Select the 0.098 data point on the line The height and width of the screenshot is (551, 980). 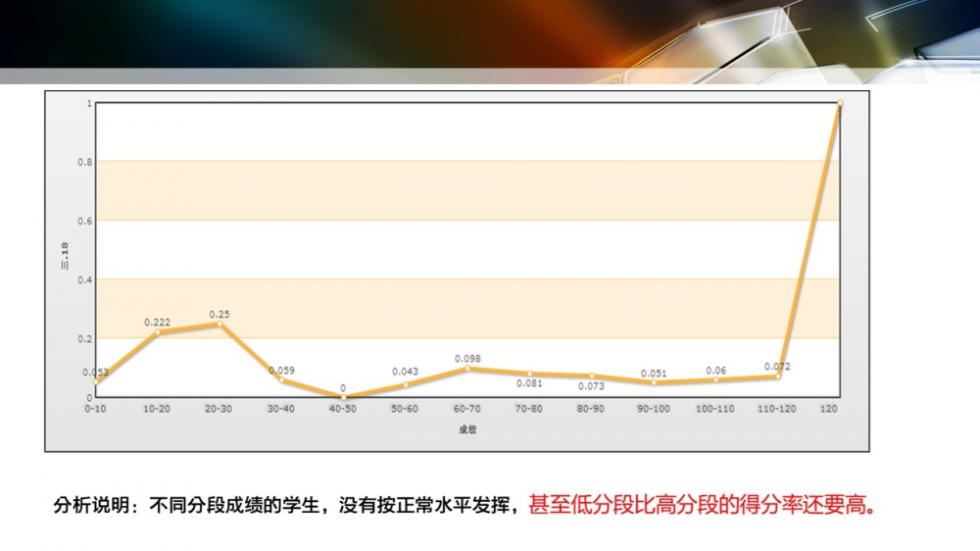[x=467, y=369]
